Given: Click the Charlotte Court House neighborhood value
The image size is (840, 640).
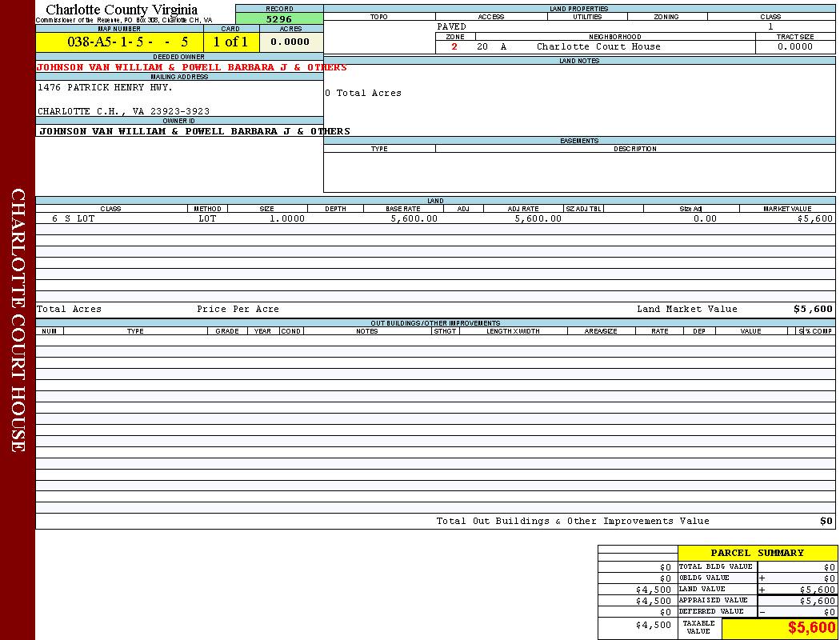Looking at the screenshot, I should coord(598,47).
